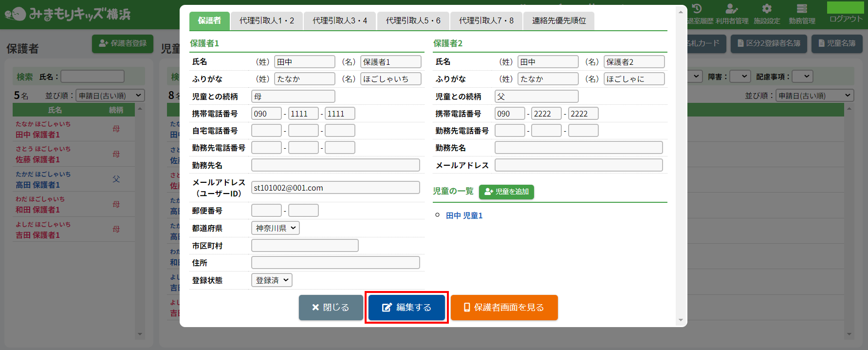The height and width of the screenshot is (350, 868).
Task: Click メールアドレス field with st101002@001.com
Action: (x=335, y=188)
